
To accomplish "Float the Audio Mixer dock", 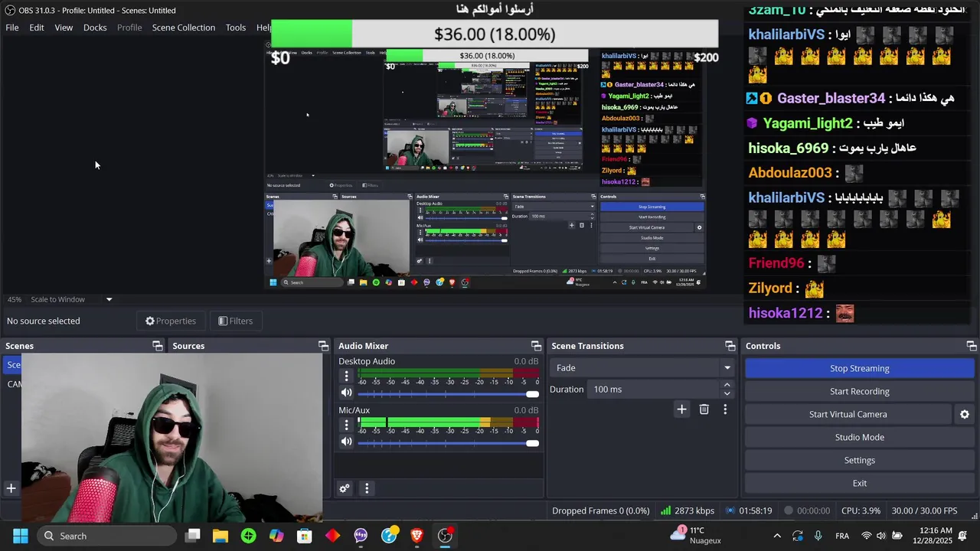I will tap(536, 346).
